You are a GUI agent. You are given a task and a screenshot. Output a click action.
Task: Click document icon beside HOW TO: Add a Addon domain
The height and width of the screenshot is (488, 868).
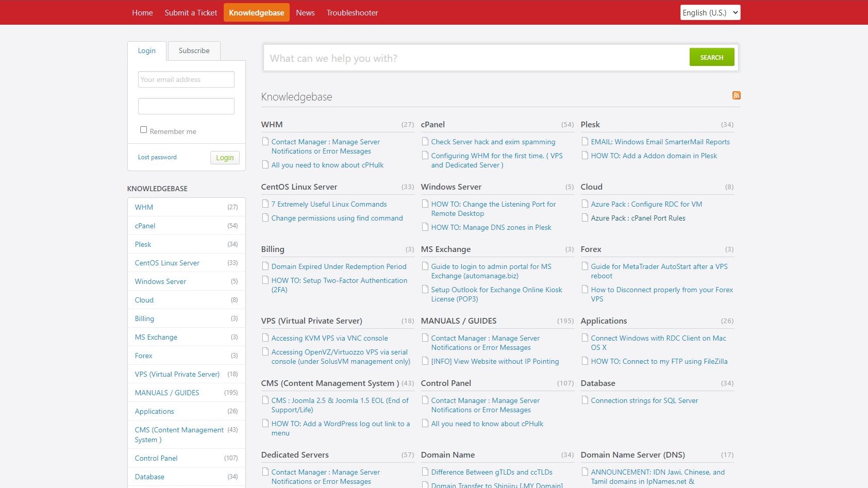[585, 156]
